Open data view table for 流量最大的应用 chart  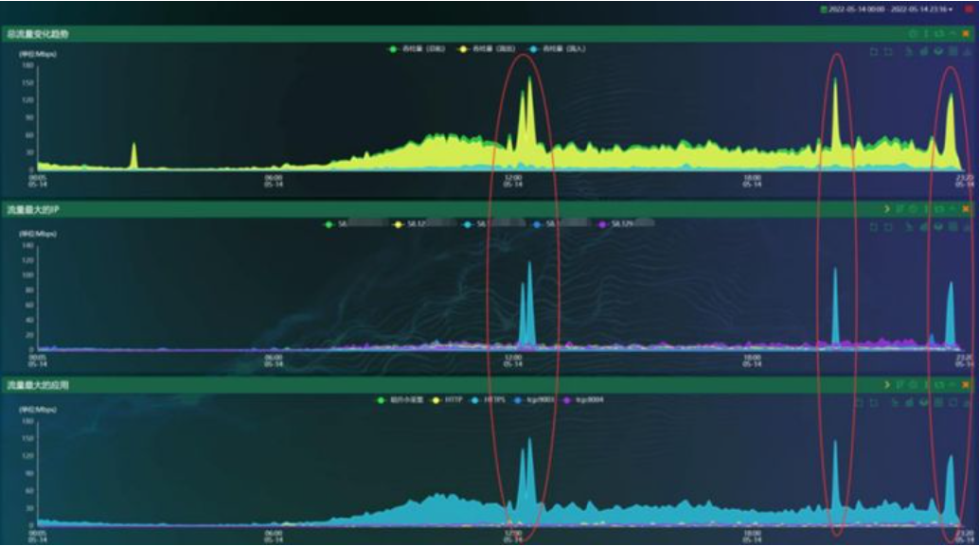[x=938, y=402]
